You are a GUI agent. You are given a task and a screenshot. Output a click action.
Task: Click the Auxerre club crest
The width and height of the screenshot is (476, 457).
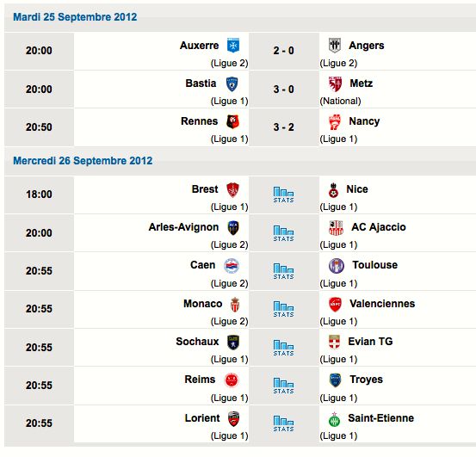[233, 46]
